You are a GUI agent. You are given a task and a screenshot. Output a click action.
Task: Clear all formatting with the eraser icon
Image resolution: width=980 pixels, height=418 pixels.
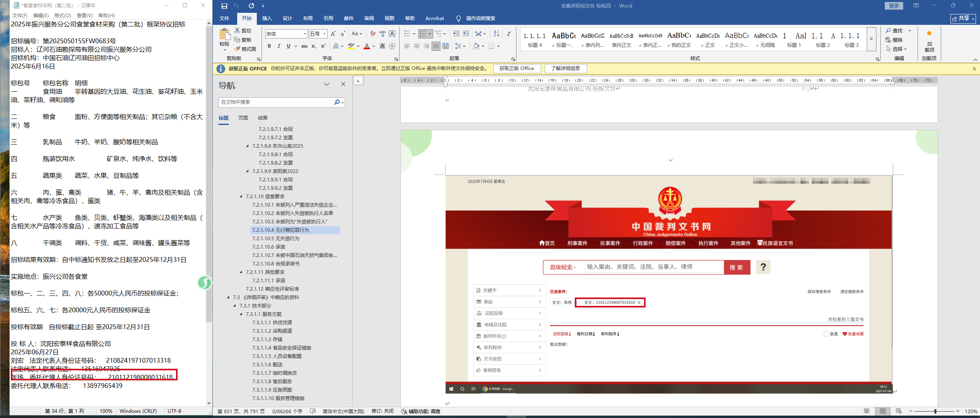pos(373,34)
